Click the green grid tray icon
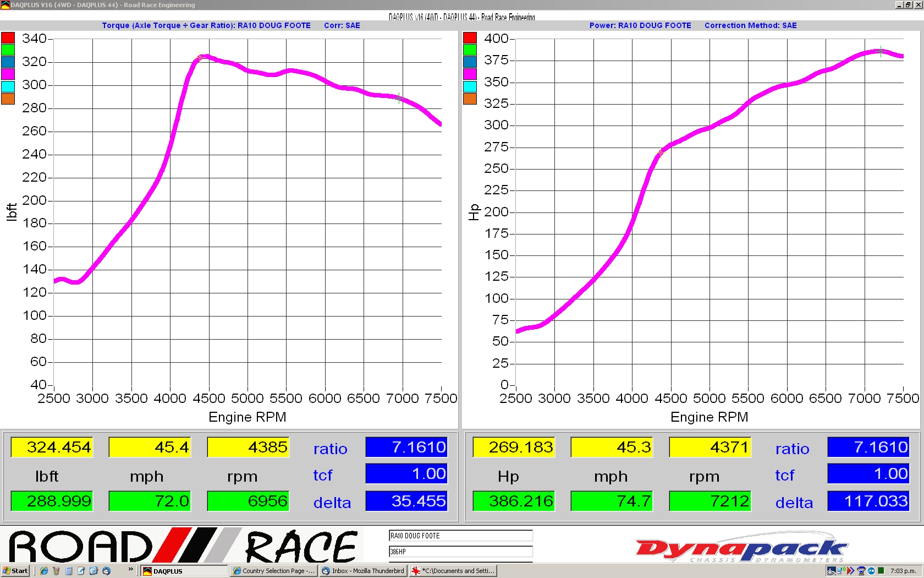 pyautogui.click(x=881, y=571)
